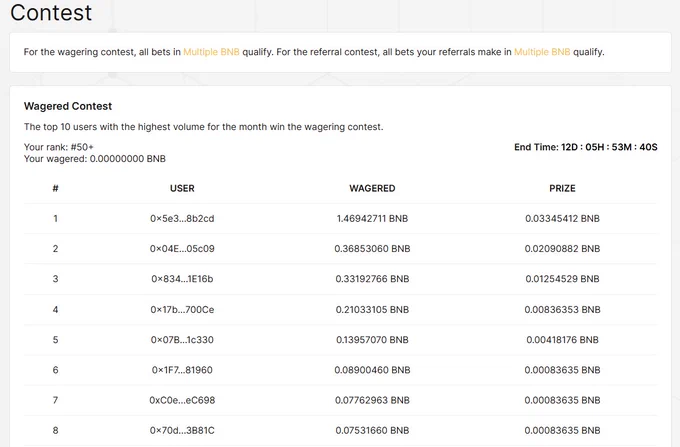Click the "Your rank: #50+" text

(59, 147)
